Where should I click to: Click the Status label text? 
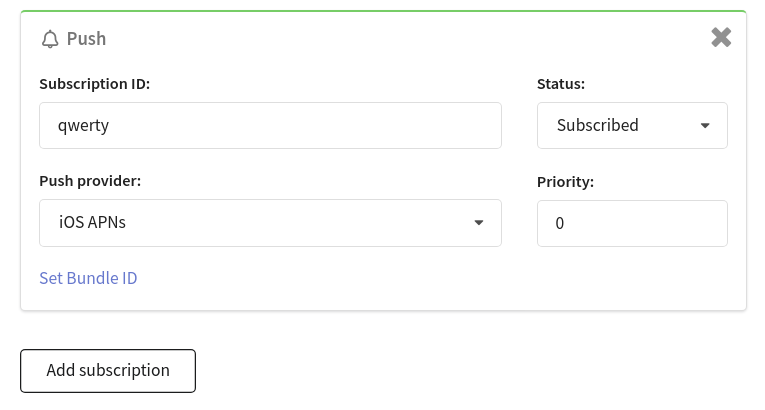[x=561, y=84]
